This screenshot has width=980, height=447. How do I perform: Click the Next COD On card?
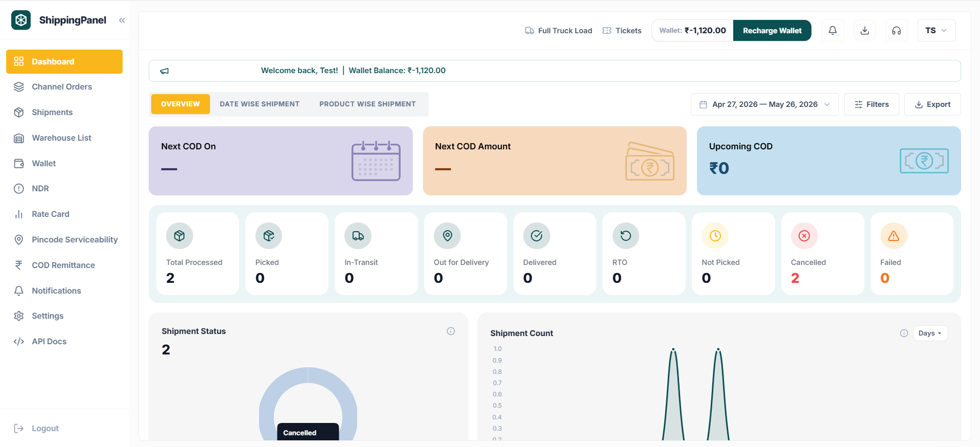pyautogui.click(x=281, y=161)
